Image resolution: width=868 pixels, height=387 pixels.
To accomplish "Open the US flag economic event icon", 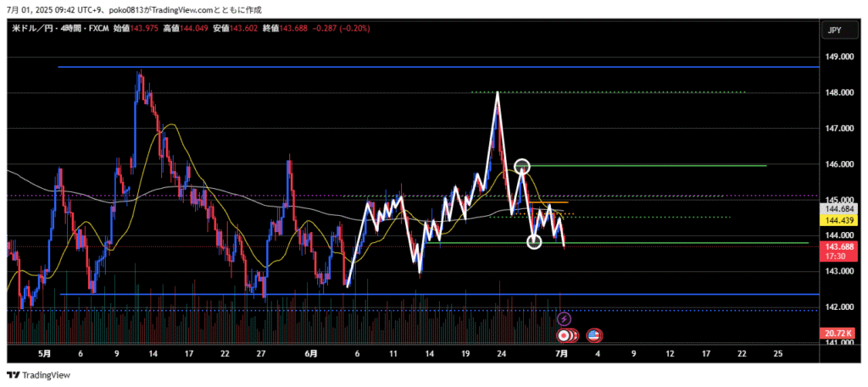I will tap(594, 334).
